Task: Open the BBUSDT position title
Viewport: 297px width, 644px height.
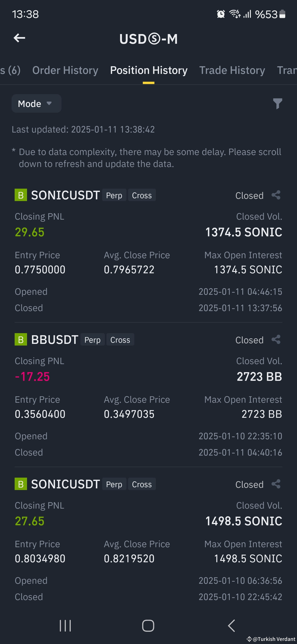Action: 55,340
